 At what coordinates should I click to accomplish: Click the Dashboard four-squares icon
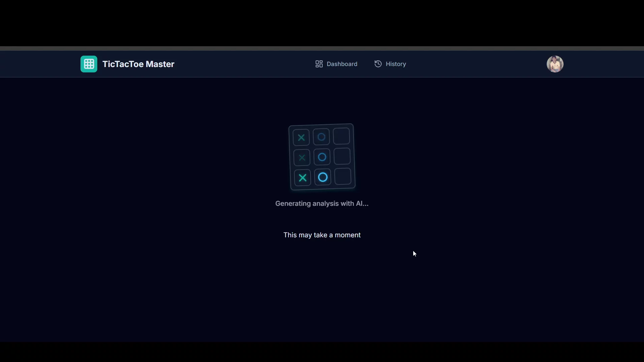click(319, 64)
